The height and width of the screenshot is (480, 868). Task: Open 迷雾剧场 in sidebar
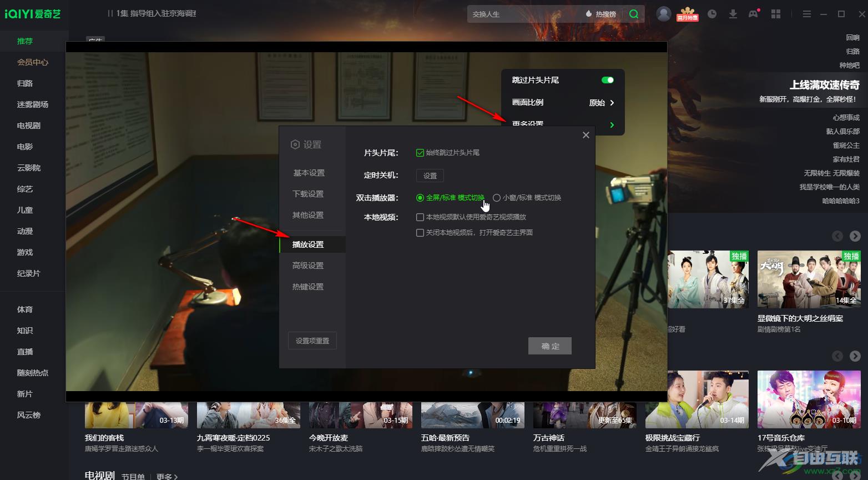(33, 104)
